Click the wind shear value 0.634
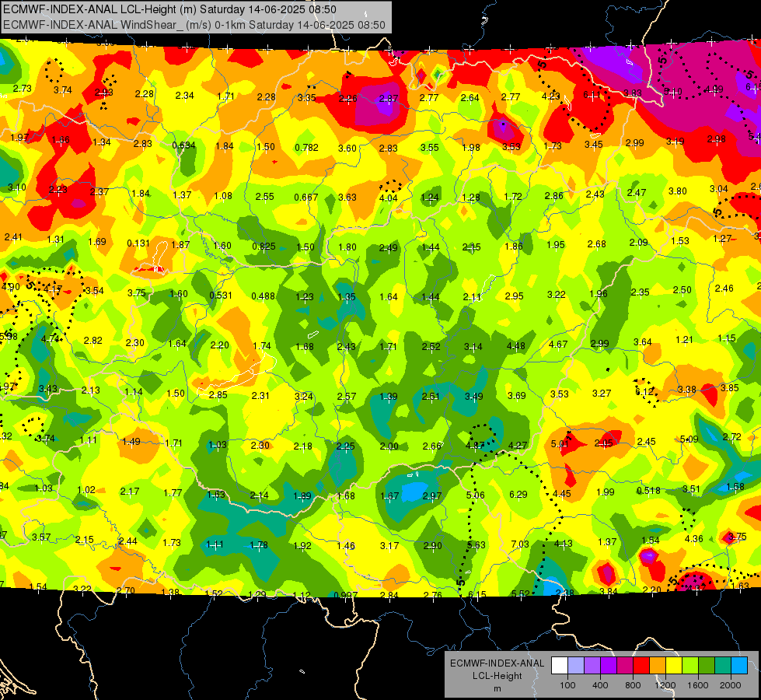761x700 pixels. [184, 145]
